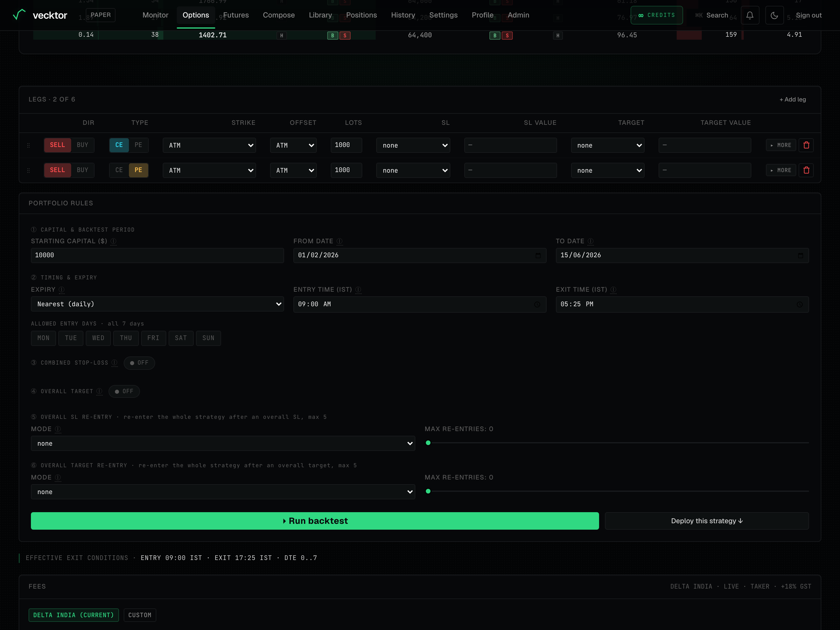Viewport: 840px width, 630px height.
Task: Open Settings tab
Action: [443, 15]
